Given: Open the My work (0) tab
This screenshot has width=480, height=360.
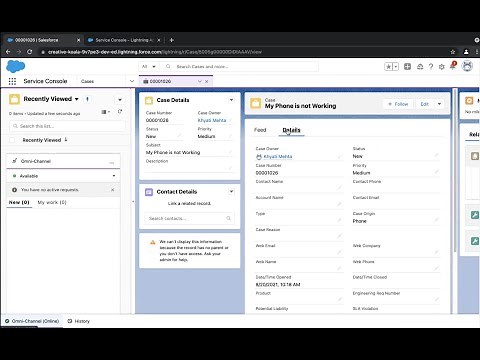Looking at the screenshot, I should (x=52, y=202).
